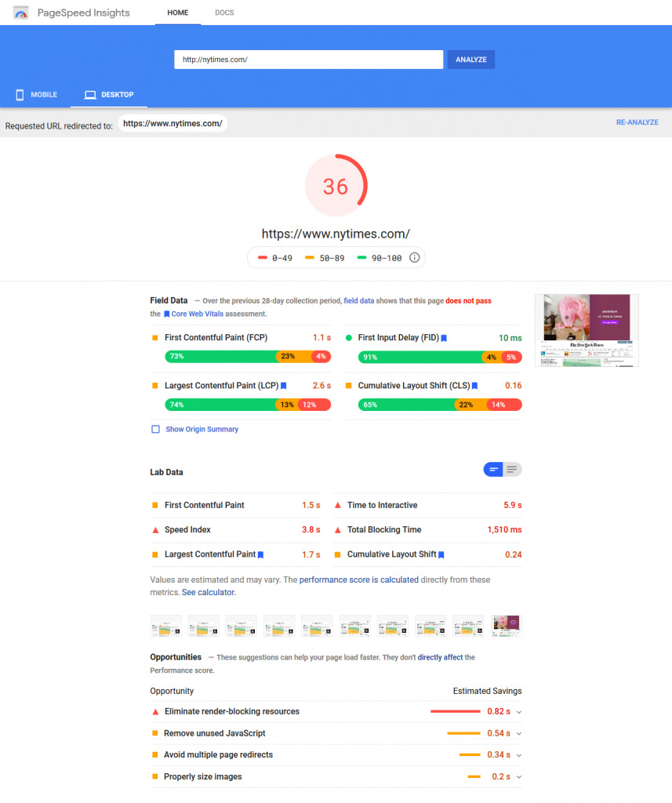This screenshot has height=803, width=672.
Task: Click the https://www.nytimes.com/ heading below the score
Action: [336, 234]
